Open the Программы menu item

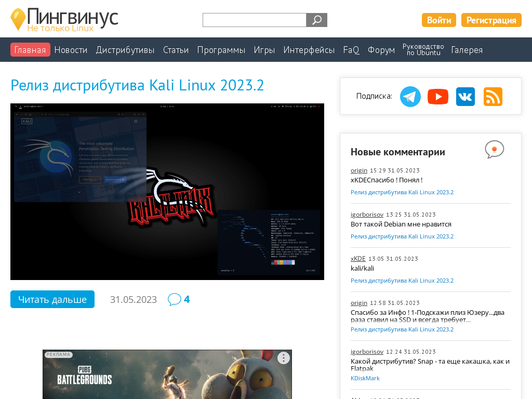(x=221, y=50)
